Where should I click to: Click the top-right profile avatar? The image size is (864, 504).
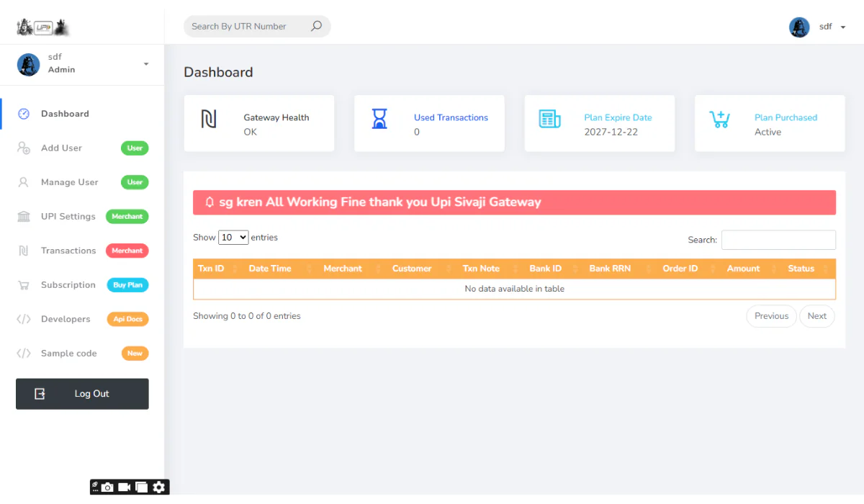[x=799, y=27]
